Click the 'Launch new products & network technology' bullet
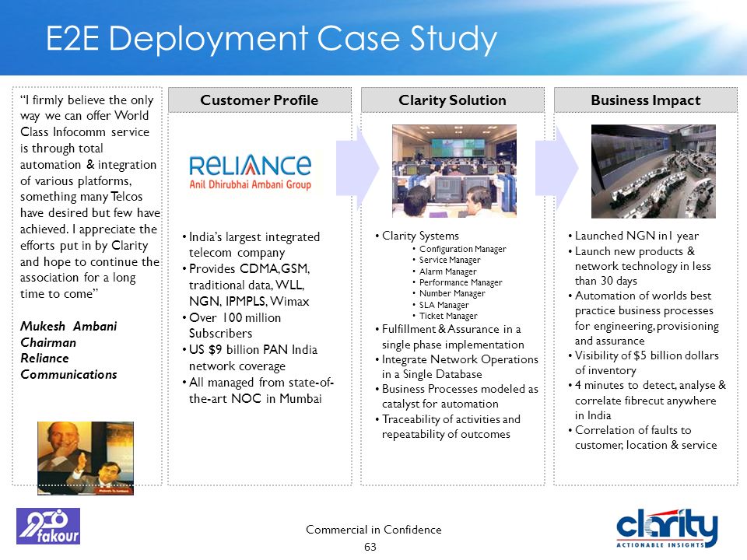 [640, 266]
